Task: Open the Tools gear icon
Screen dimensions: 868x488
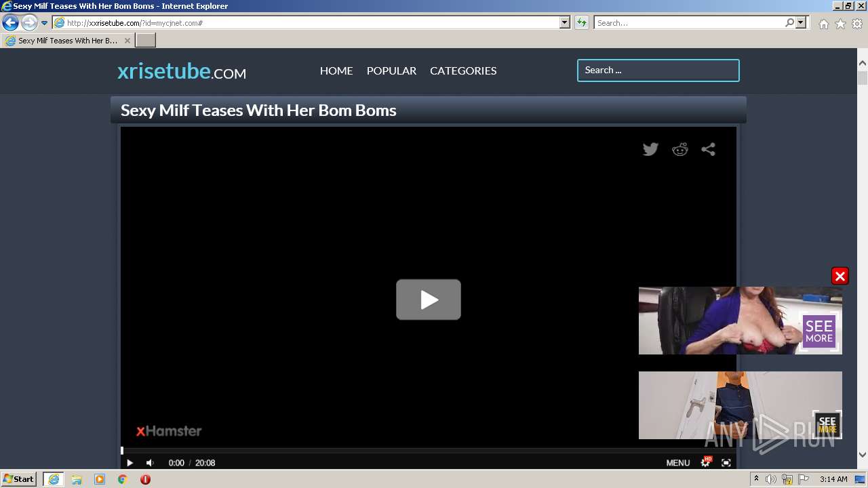Action: [x=857, y=24]
